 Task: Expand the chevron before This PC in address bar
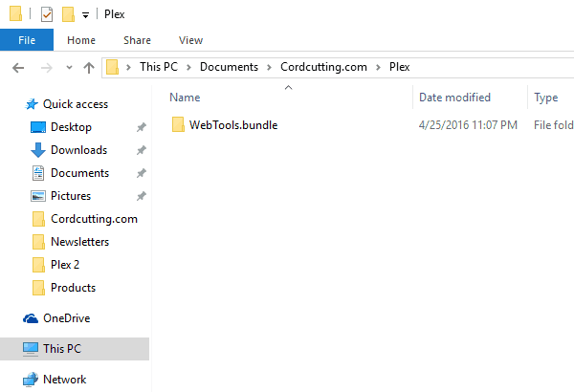128,67
